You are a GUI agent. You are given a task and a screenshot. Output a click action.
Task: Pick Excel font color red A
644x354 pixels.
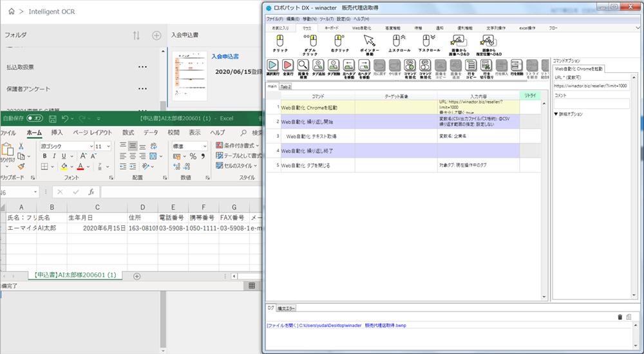(x=80, y=166)
